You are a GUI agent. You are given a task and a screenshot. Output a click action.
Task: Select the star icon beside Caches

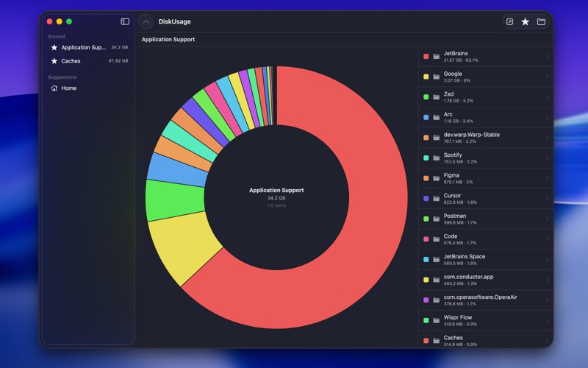[54, 61]
